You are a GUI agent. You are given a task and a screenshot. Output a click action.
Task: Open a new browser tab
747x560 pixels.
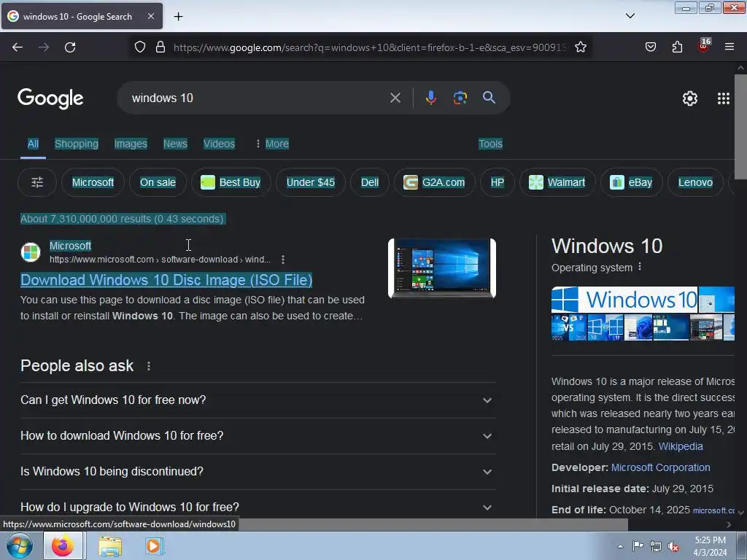[x=178, y=17]
